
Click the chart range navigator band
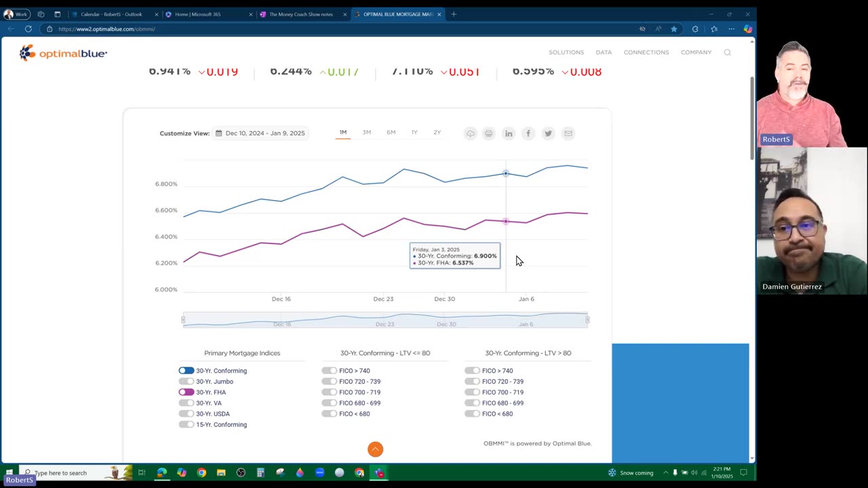pos(385,320)
